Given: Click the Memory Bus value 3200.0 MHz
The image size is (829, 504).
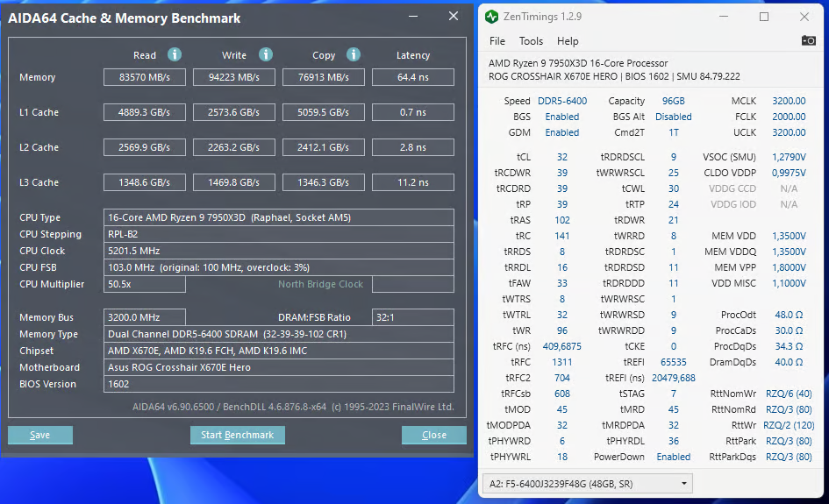Looking at the screenshot, I should point(145,317).
